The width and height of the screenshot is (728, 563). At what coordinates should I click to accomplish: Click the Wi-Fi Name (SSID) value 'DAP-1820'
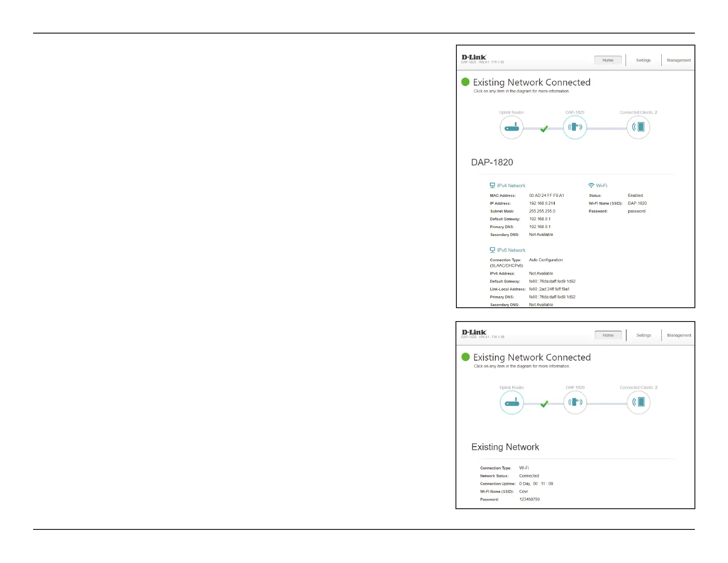[x=637, y=203]
